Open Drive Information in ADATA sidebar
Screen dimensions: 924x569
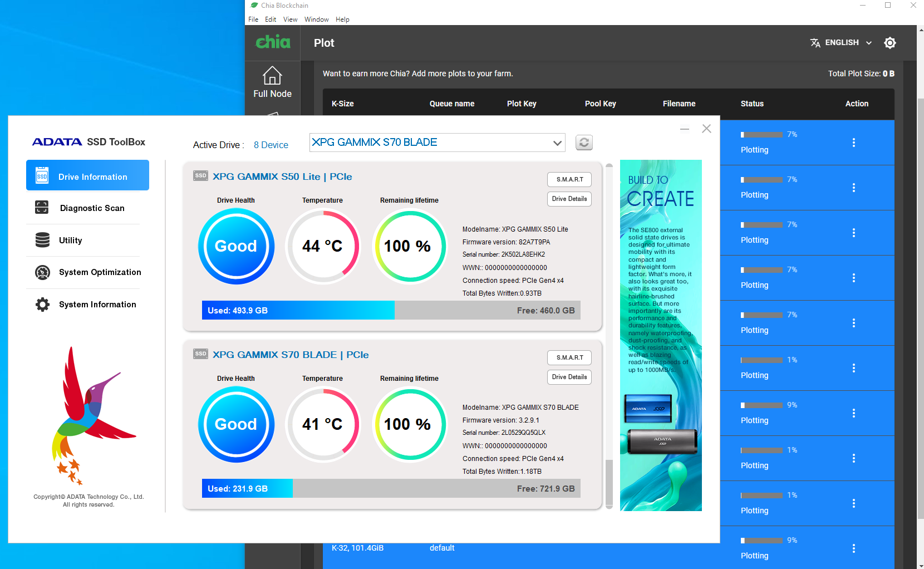(x=87, y=175)
